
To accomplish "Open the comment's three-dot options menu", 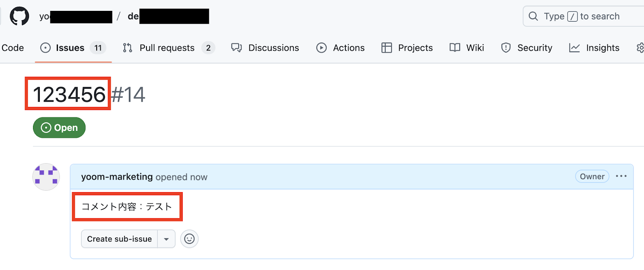I will (x=621, y=176).
